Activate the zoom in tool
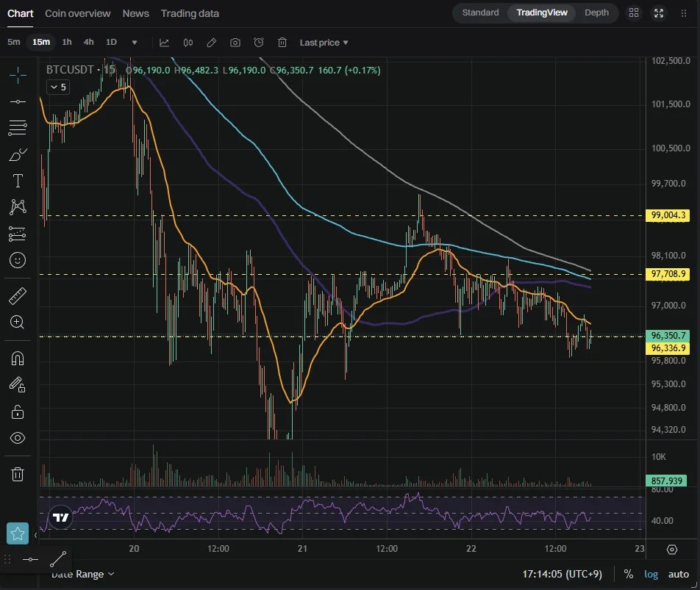The height and width of the screenshot is (590, 700). (18, 322)
